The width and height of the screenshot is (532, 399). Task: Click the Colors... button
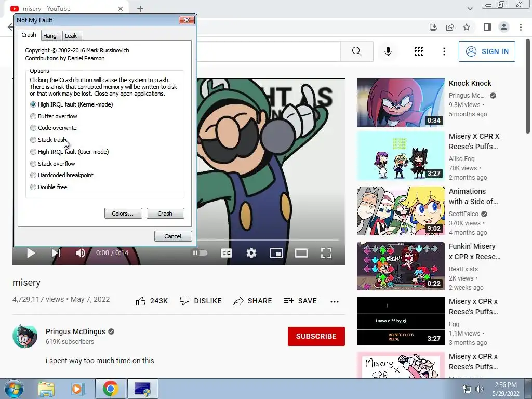pyautogui.click(x=123, y=214)
